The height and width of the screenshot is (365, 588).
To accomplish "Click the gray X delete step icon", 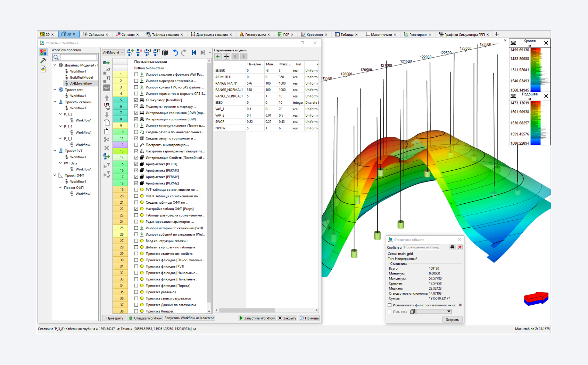I will 107,148.
